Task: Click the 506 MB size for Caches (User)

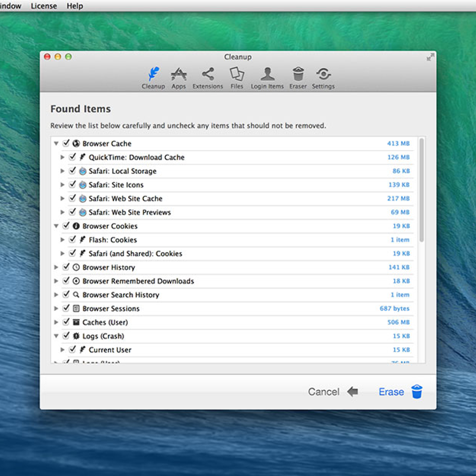Action: (x=398, y=322)
